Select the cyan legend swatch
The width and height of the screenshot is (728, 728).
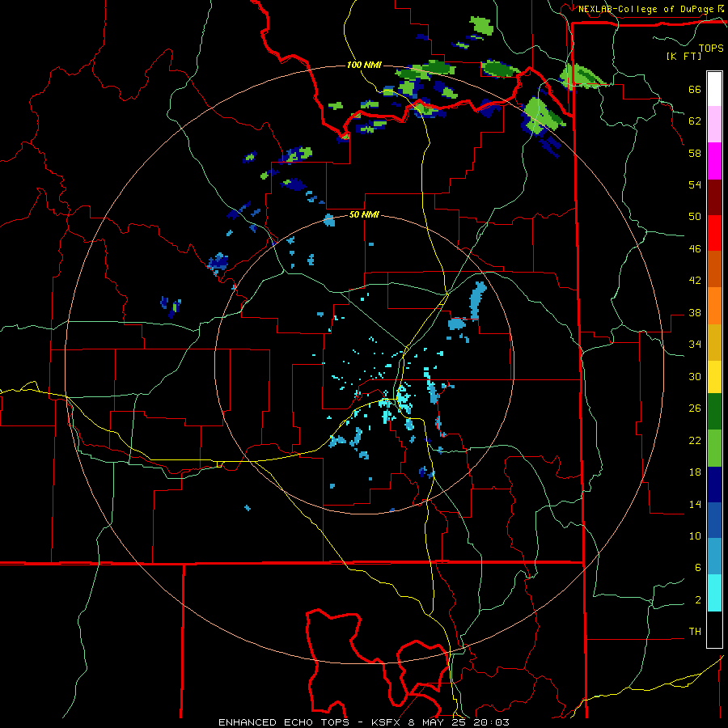(x=714, y=593)
